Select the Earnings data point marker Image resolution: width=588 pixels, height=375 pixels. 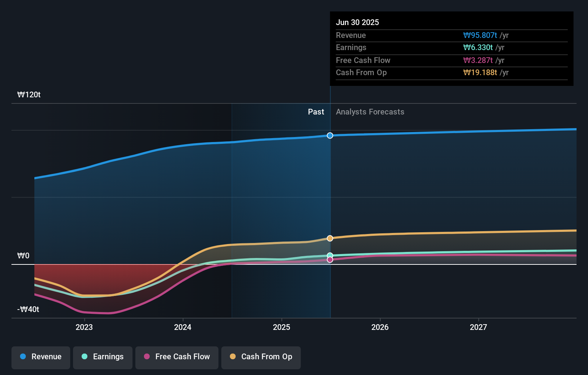click(x=330, y=255)
